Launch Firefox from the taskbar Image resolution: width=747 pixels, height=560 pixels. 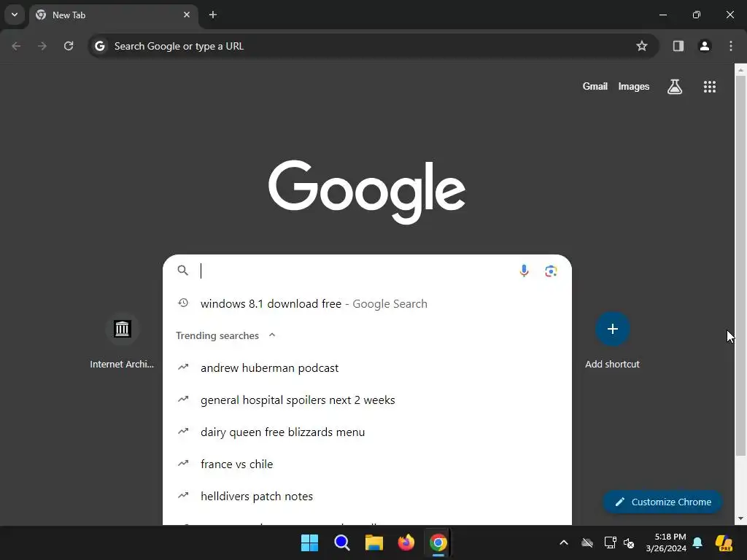pyautogui.click(x=406, y=542)
